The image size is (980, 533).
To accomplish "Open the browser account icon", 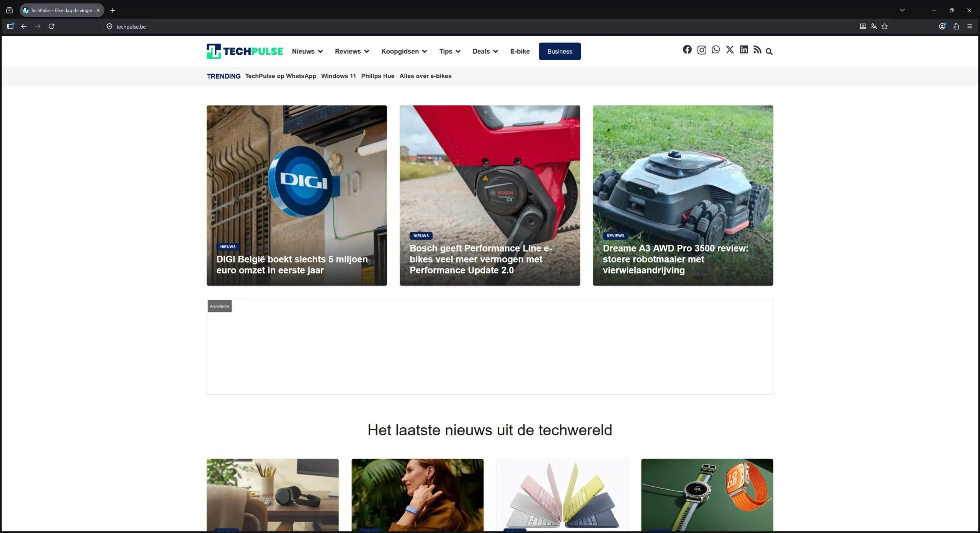I will coord(942,26).
